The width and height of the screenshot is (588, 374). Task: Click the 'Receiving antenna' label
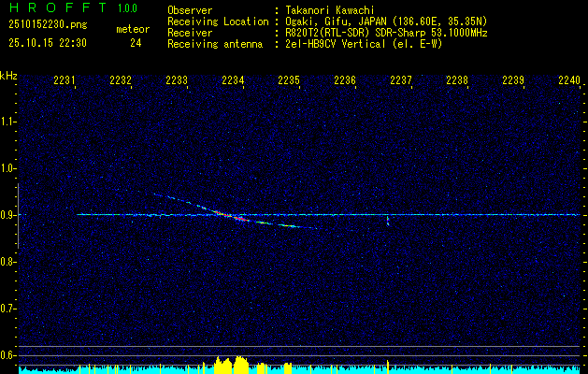(x=215, y=44)
